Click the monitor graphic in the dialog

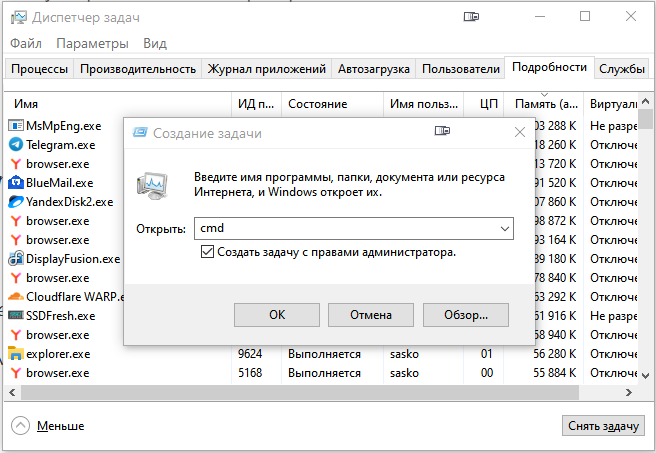(152, 186)
